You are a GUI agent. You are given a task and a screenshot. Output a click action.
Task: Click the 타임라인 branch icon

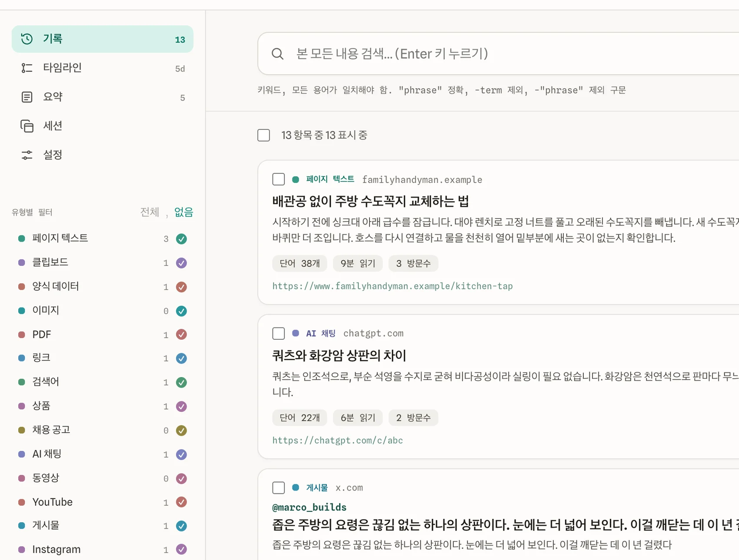click(27, 68)
